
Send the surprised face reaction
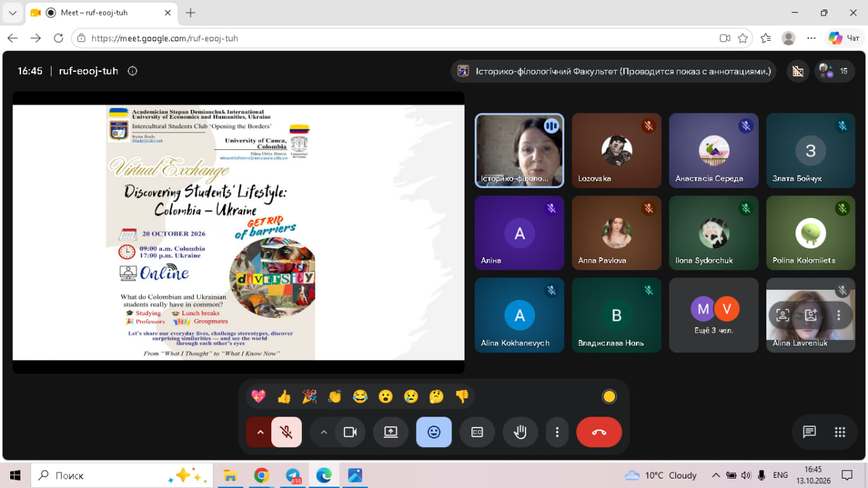[386, 396]
